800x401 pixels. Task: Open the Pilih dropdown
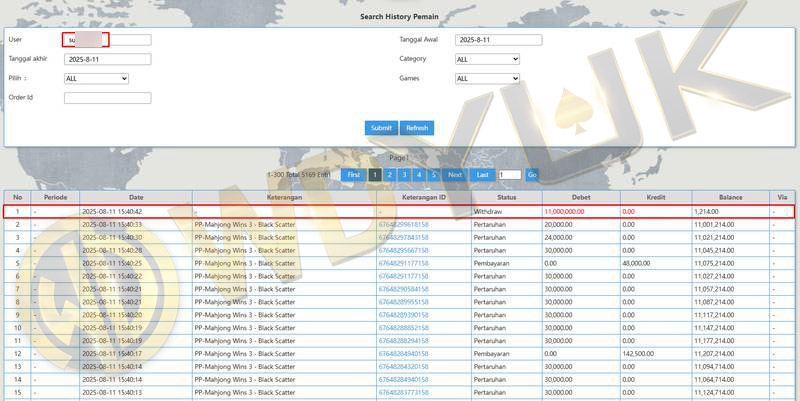[x=96, y=79]
